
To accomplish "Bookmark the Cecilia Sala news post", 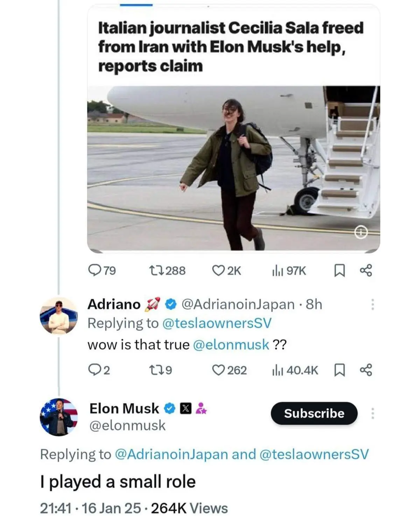I will (339, 270).
